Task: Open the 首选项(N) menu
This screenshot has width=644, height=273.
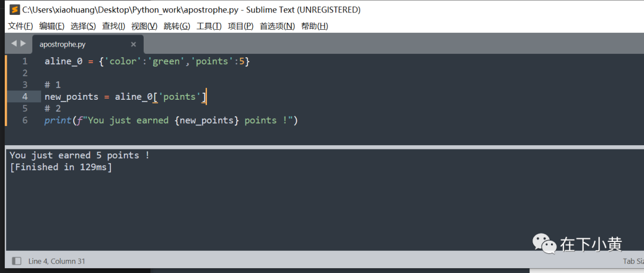Action: (277, 26)
